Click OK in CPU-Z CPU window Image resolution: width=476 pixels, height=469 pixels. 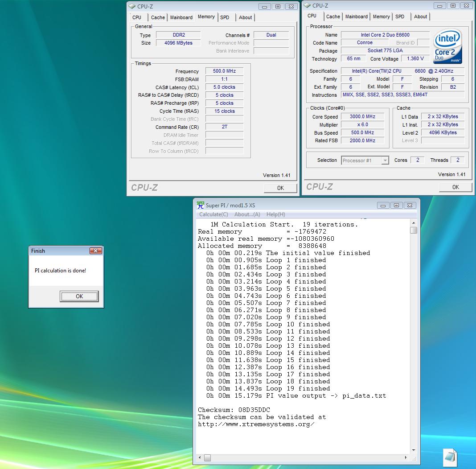[x=455, y=187]
